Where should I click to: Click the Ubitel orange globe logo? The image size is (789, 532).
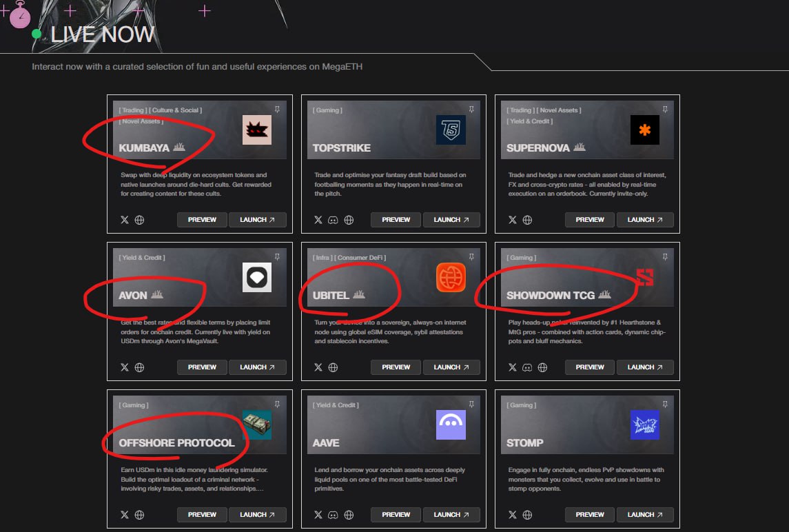(451, 277)
